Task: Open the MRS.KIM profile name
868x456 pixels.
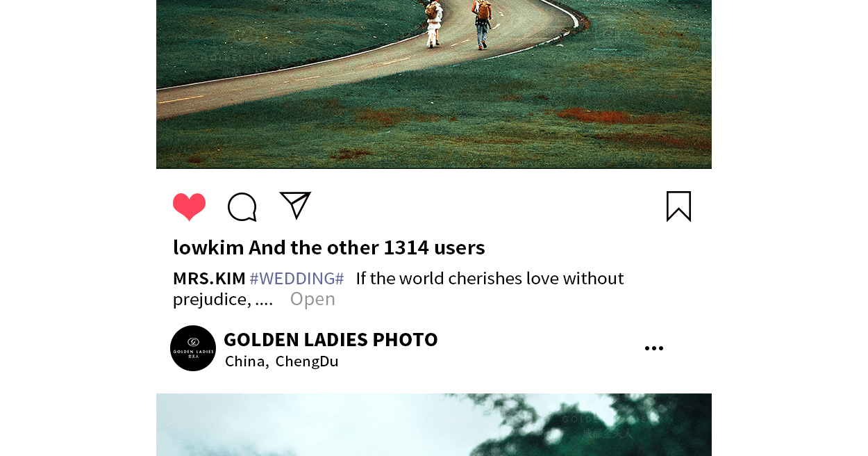Action: (x=209, y=278)
